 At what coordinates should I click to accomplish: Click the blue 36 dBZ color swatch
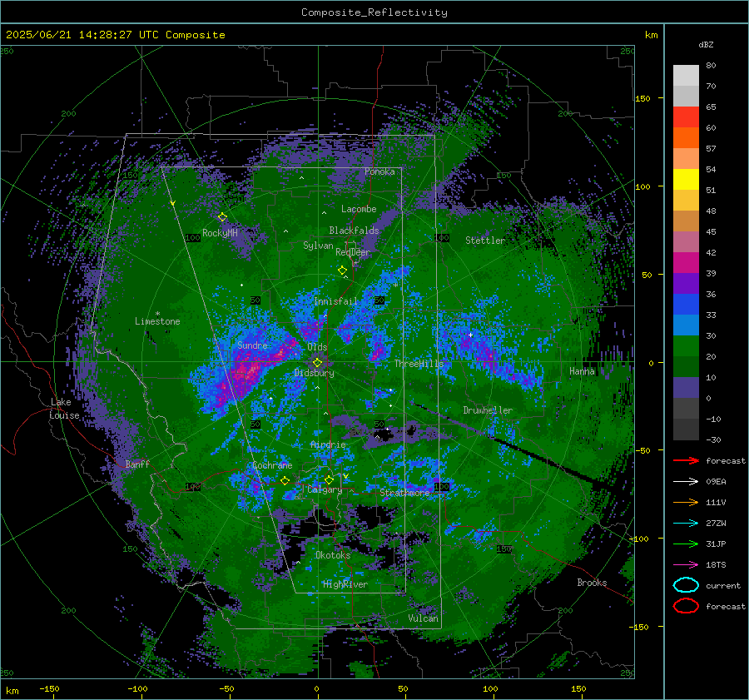(x=686, y=305)
